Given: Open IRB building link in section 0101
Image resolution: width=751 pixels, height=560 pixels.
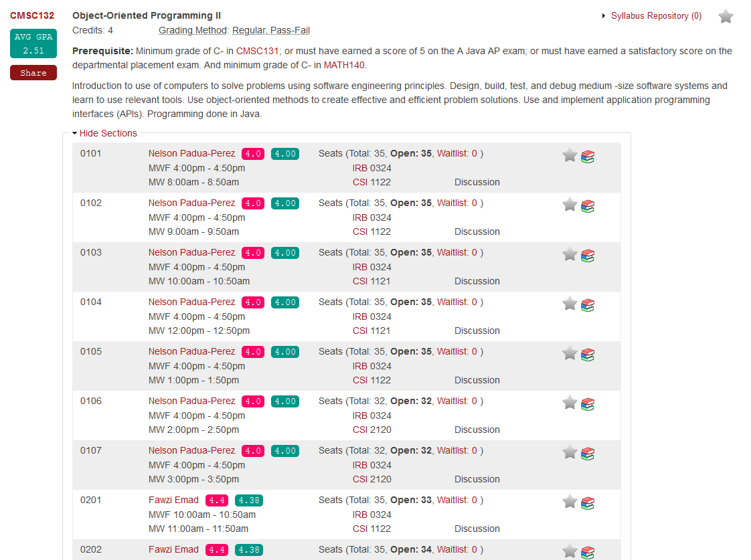Looking at the screenshot, I should 359,168.
